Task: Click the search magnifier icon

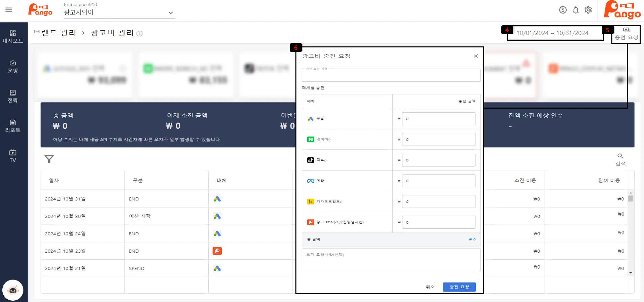Action: click(x=620, y=156)
